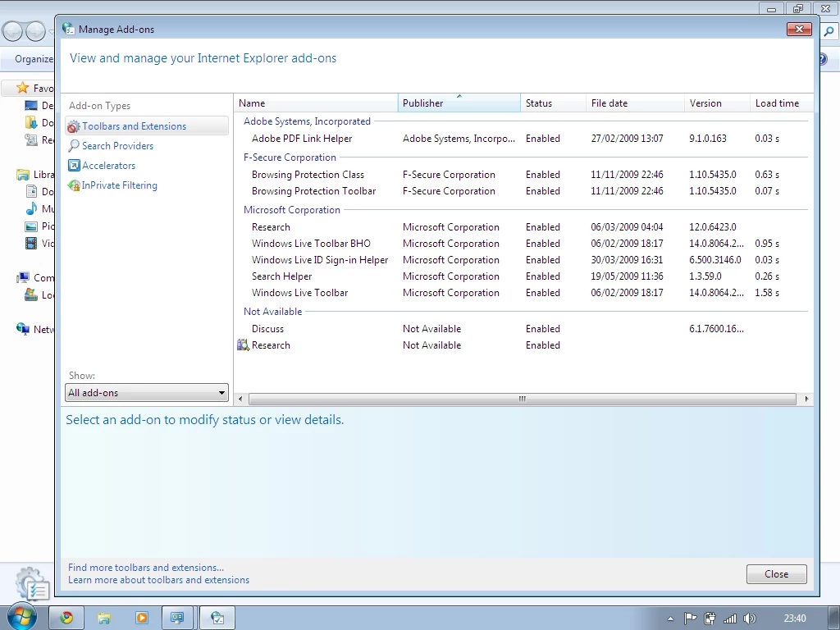The height and width of the screenshot is (630, 840).
Task: Collapse the Adobe Systems, Incorporated group header
Action: (x=307, y=121)
